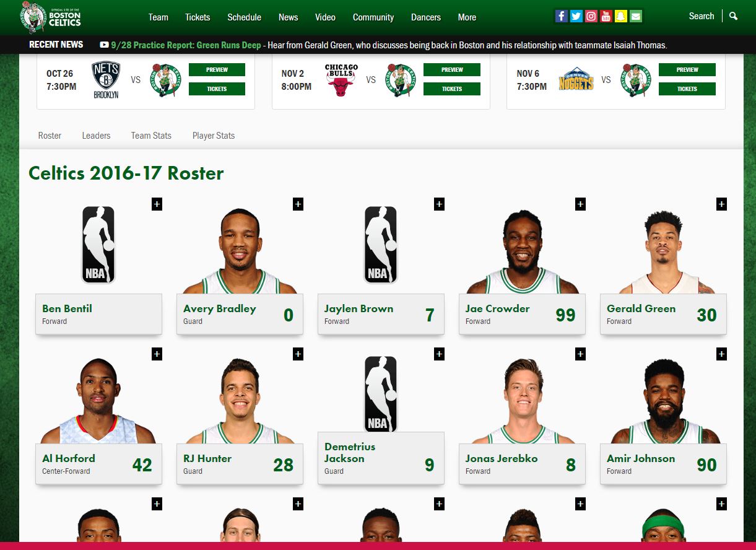
Task: Click the video icon beside the Practice Report headline
Action: click(x=104, y=45)
